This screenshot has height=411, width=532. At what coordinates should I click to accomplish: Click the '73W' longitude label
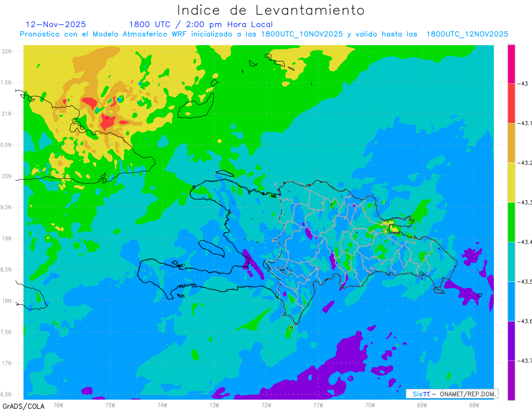tap(214, 405)
